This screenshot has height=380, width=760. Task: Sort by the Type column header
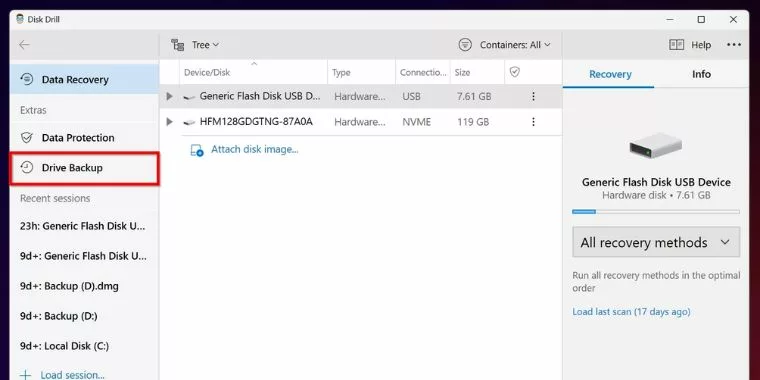click(x=362, y=72)
